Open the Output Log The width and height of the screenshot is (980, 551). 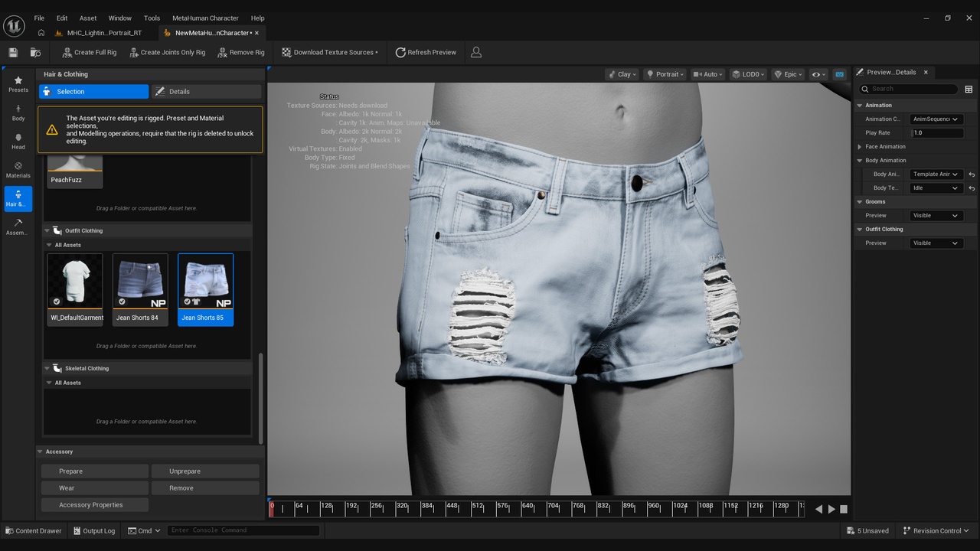[94, 530]
